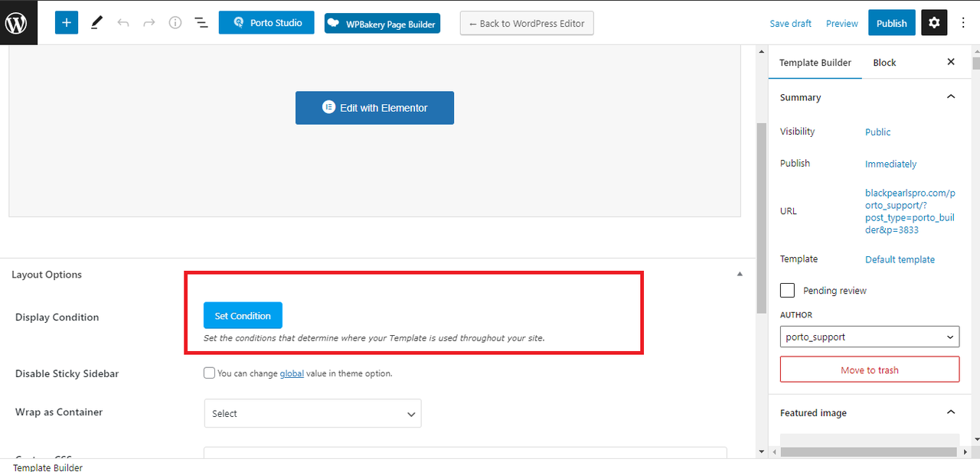Click the Display Condition label

coord(57,317)
